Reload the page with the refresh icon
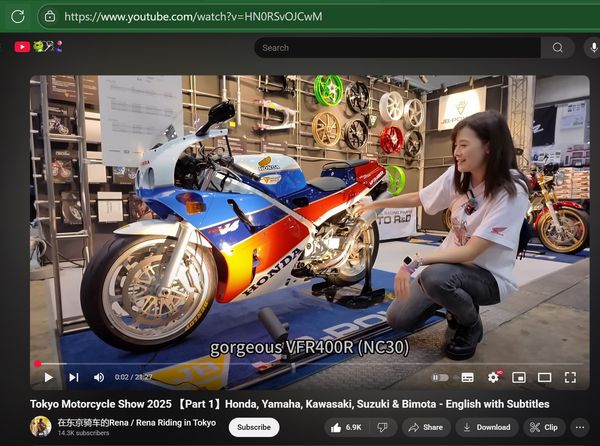Screen dimensions: 600x446 click(18, 16)
